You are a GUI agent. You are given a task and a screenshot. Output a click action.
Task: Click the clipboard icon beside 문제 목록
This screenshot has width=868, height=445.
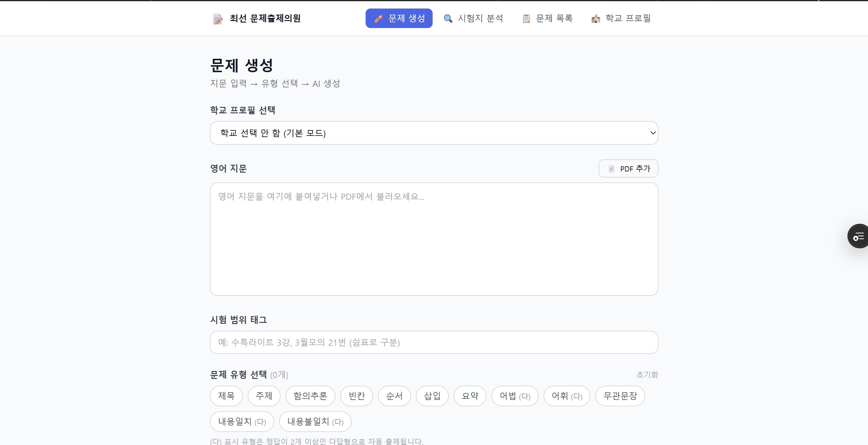(x=526, y=19)
